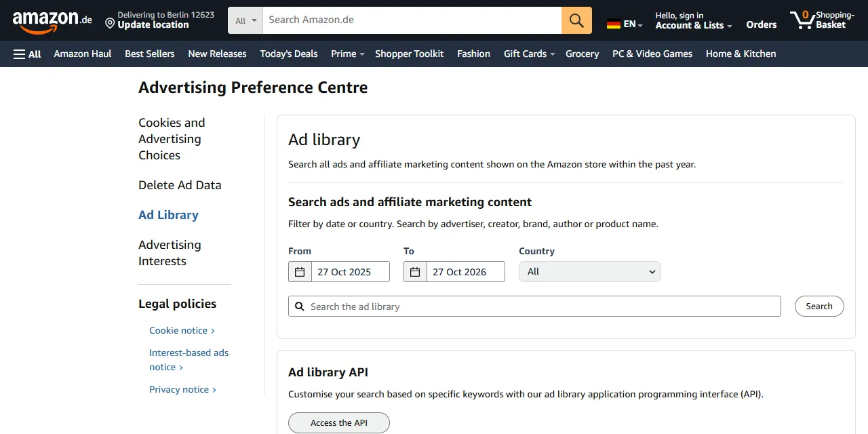Click the Access the API button
Image resolution: width=868 pixels, height=434 pixels.
(339, 422)
